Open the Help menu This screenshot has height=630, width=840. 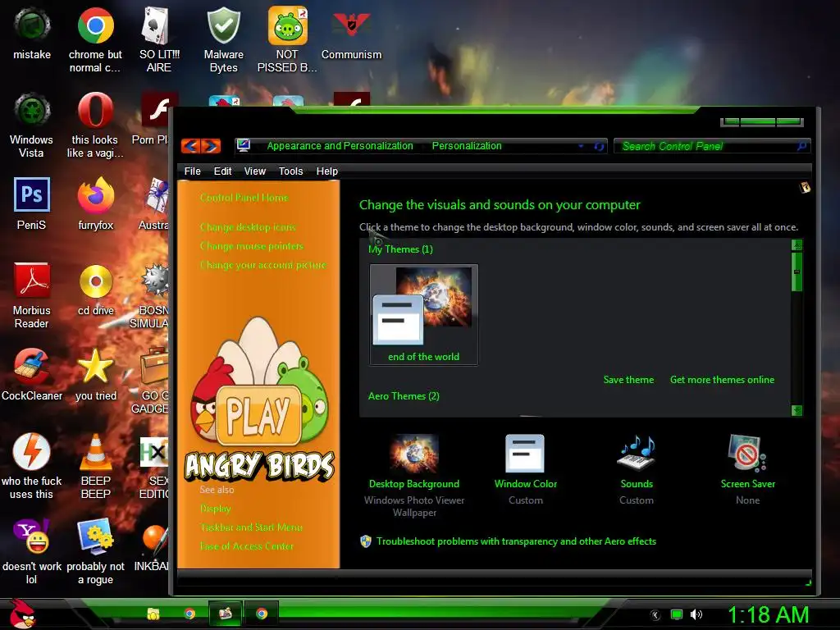point(326,171)
